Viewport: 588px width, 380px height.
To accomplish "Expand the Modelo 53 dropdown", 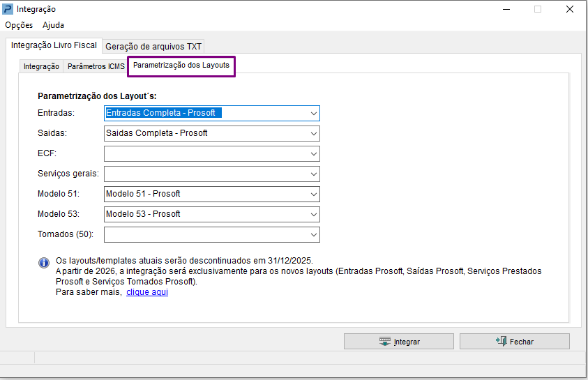I will (x=313, y=214).
